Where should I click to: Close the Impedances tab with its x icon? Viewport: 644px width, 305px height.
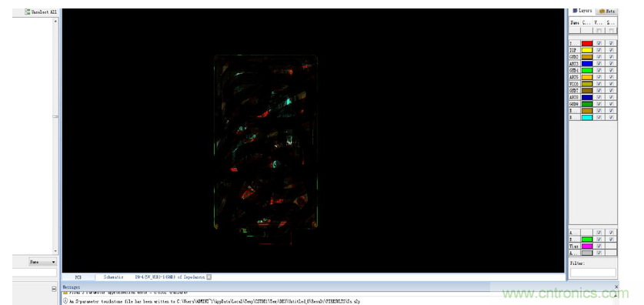pos(209,277)
